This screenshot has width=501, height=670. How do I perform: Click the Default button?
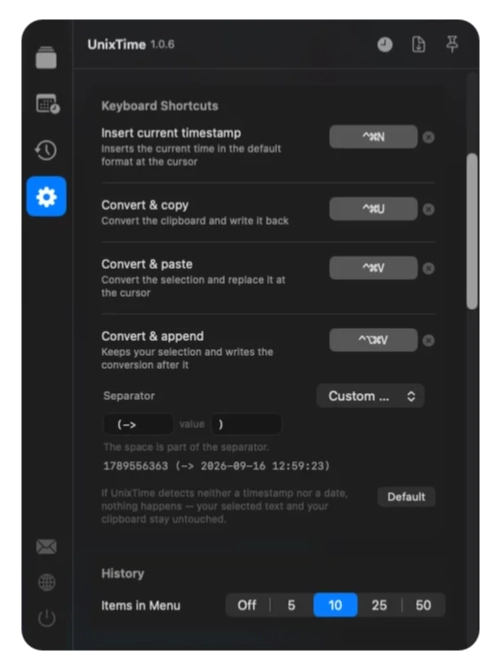pos(406,497)
